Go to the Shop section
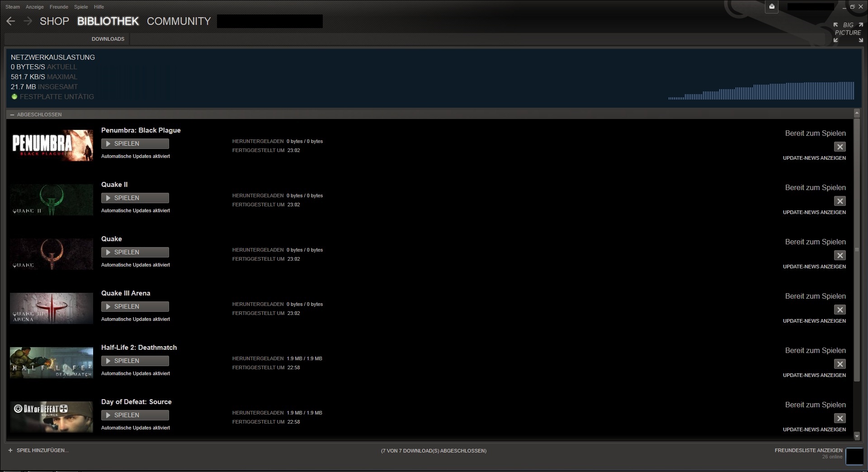The image size is (868, 472). tap(54, 21)
